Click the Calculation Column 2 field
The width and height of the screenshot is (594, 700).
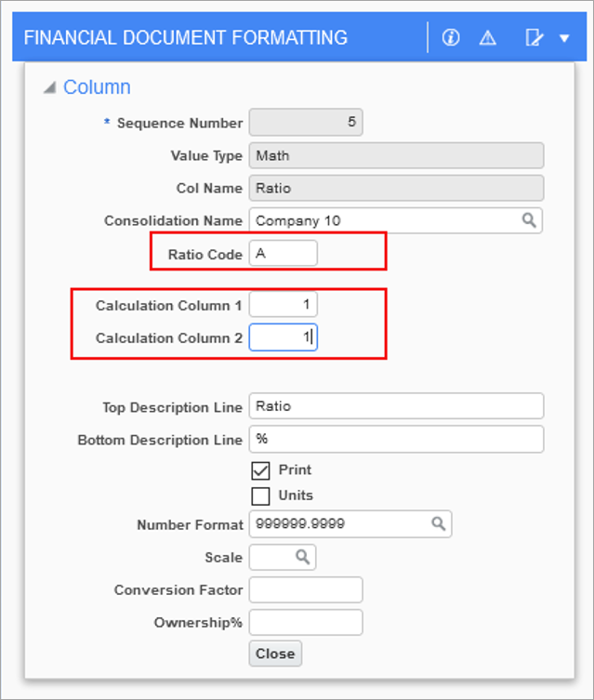(x=283, y=337)
